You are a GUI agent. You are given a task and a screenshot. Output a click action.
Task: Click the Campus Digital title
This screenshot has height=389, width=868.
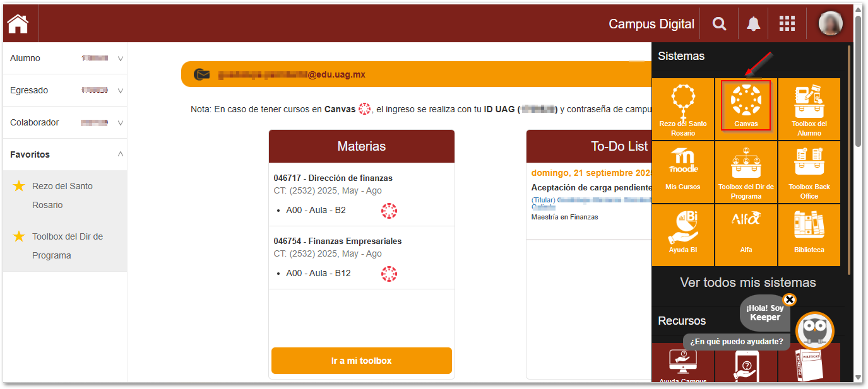651,24
